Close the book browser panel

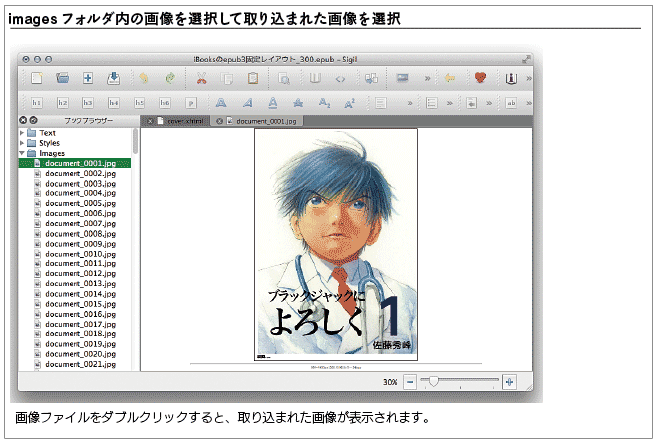point(23,120)
